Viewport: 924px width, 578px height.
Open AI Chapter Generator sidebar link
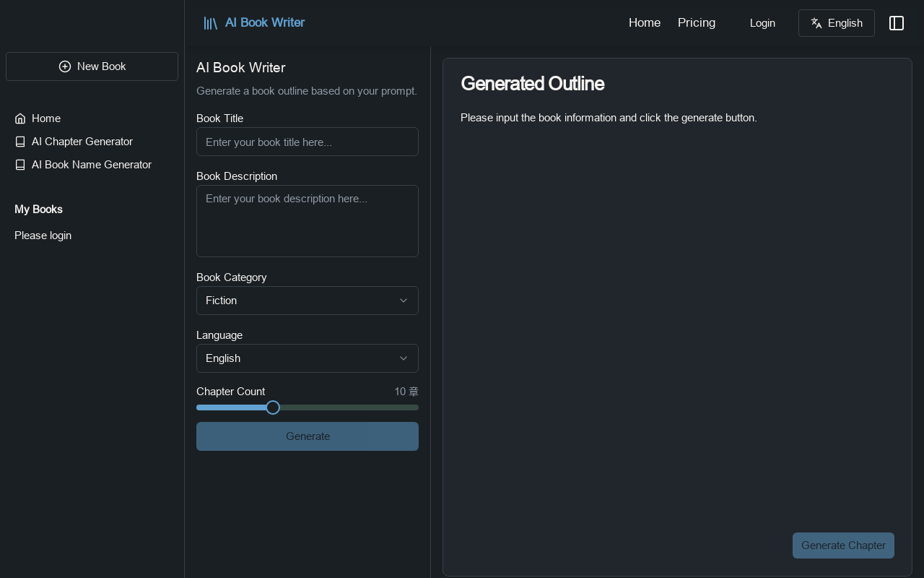[92, 142]
